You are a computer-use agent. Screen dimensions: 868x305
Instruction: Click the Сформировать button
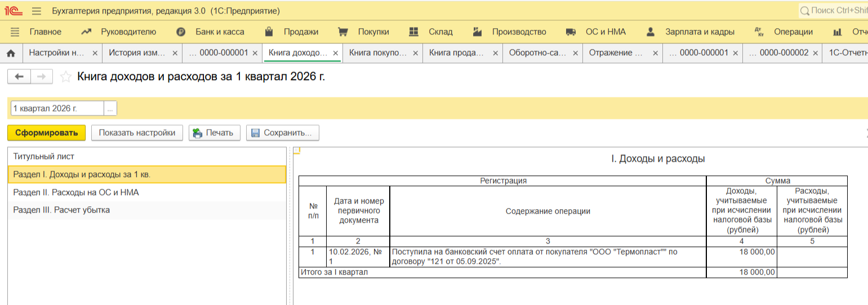46,133
